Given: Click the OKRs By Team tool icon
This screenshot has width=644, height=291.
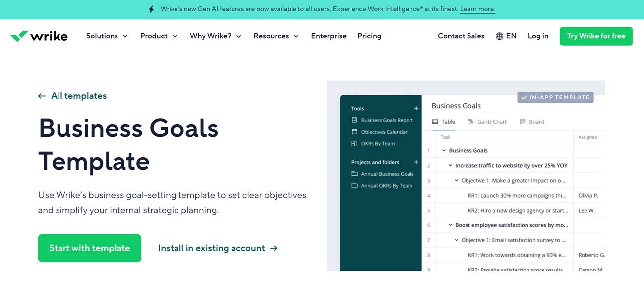Looking at the screenshot, I should click(x=354, y=143).
